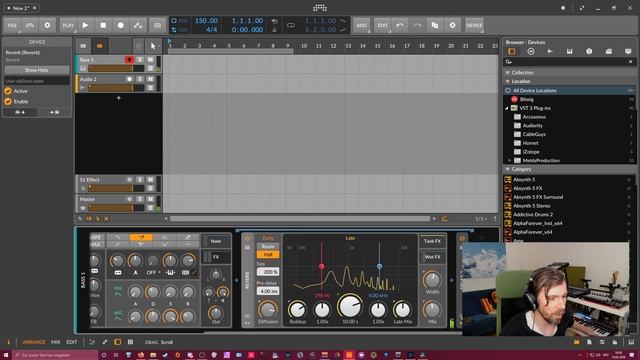Collapse VST 3 Plug-ins tree node
This screenshot has height=360, width=640.
point(507,108)
